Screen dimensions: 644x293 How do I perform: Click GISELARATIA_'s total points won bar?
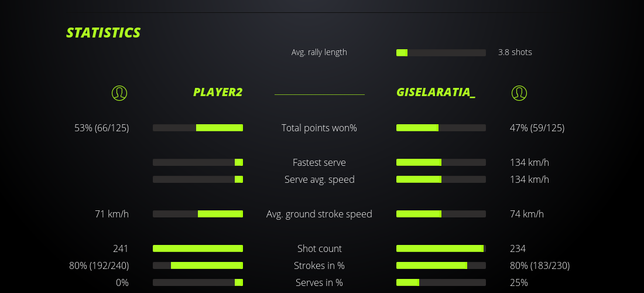pyautogui.click(x=441, y=128)
